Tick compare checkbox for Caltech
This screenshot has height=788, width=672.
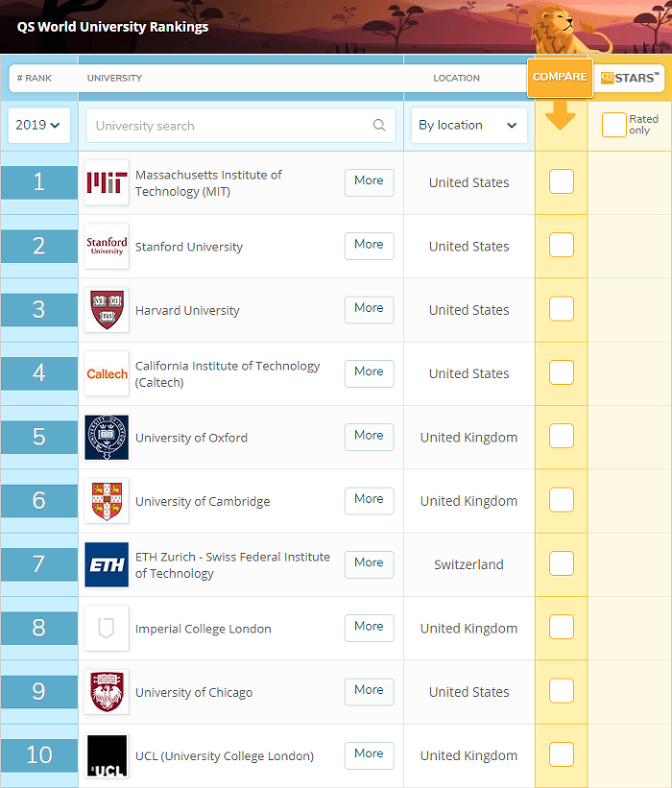pos(562,372)
